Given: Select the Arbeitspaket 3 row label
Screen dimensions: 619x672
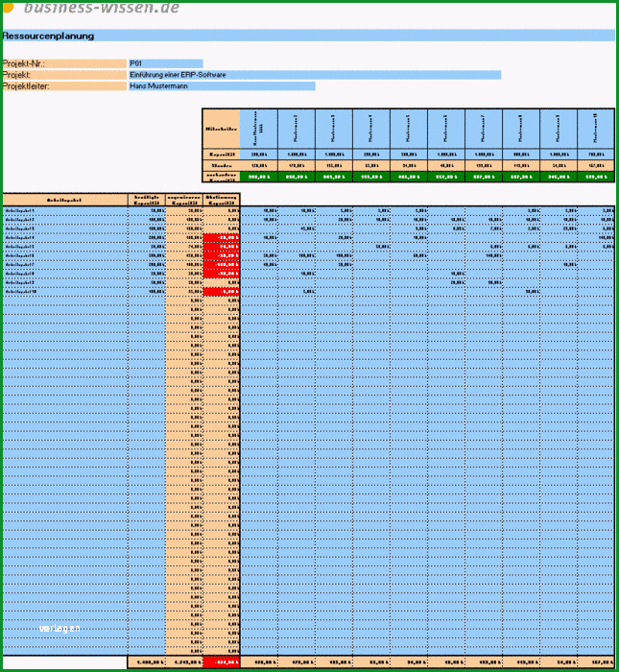Looking at the screenshot, I should click(x=65, y=228).
